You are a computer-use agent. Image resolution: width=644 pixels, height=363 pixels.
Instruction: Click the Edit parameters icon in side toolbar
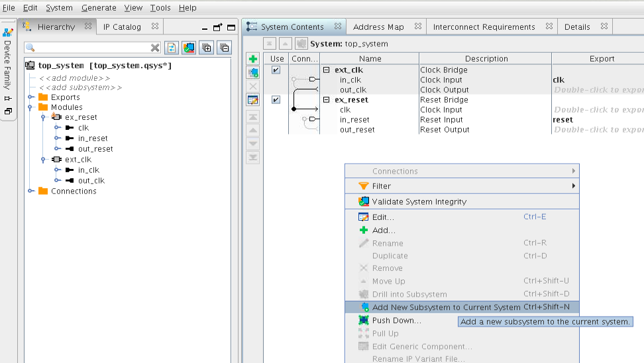(253, 100)
